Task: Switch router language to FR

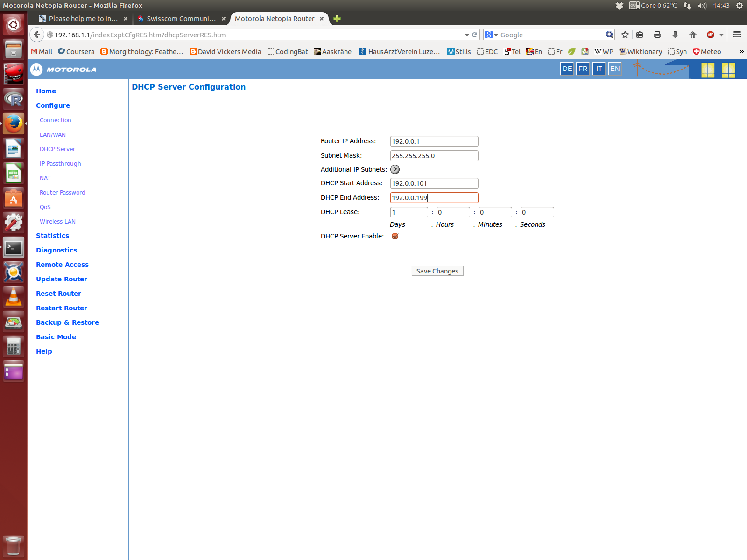Action: coord(583,69)
